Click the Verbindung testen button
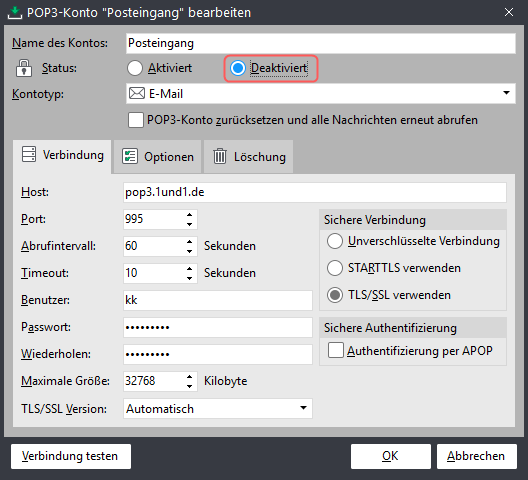This screenshot has height=480, width=528. click(x=71, y=456)
